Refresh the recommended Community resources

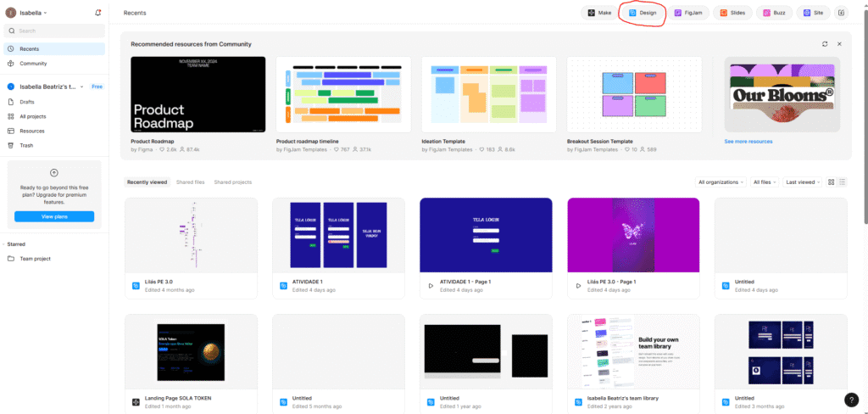[x=825, y=43]
